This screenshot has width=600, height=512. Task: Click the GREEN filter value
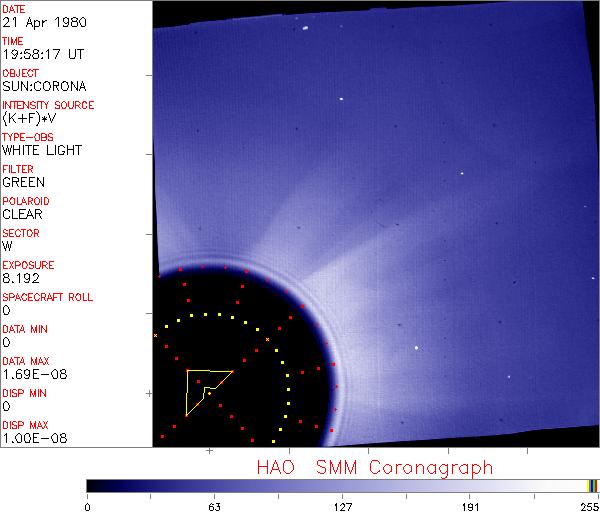[x=23, y=182]
